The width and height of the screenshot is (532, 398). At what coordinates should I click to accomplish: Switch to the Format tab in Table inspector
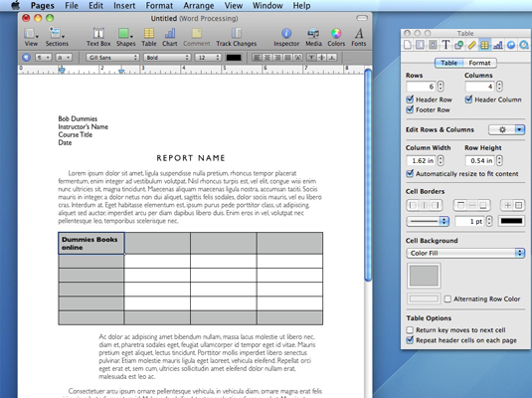[479, 63]
